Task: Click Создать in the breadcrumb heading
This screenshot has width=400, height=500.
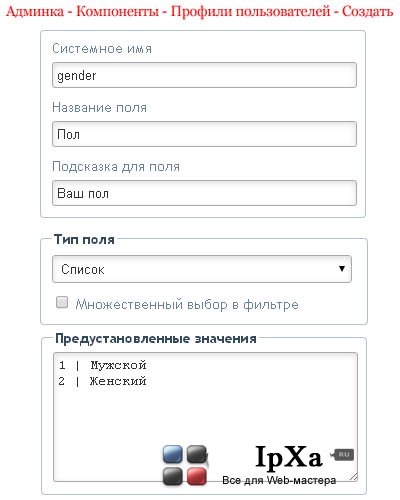Action: point(368,11)
